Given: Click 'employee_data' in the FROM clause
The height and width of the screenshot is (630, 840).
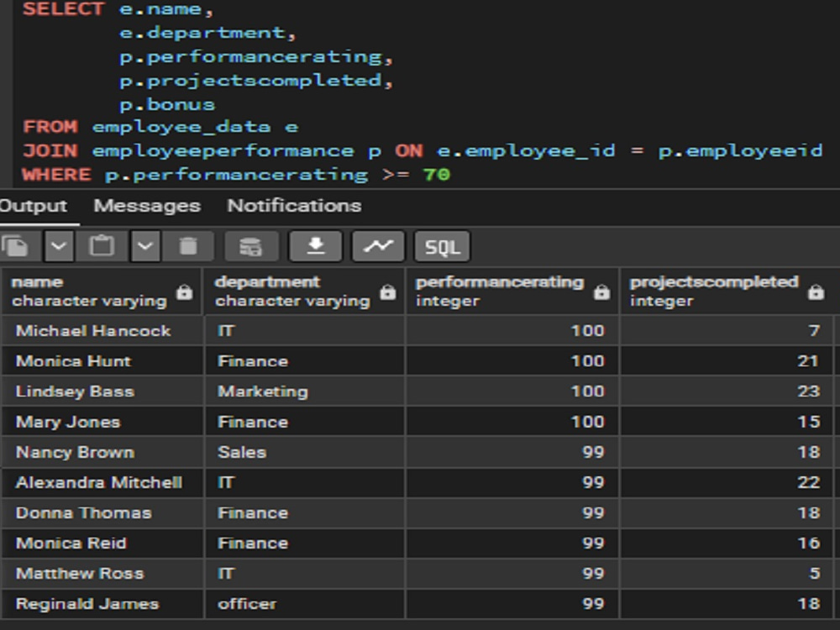Looking at the screenshot, I should (x=181, y=128).
